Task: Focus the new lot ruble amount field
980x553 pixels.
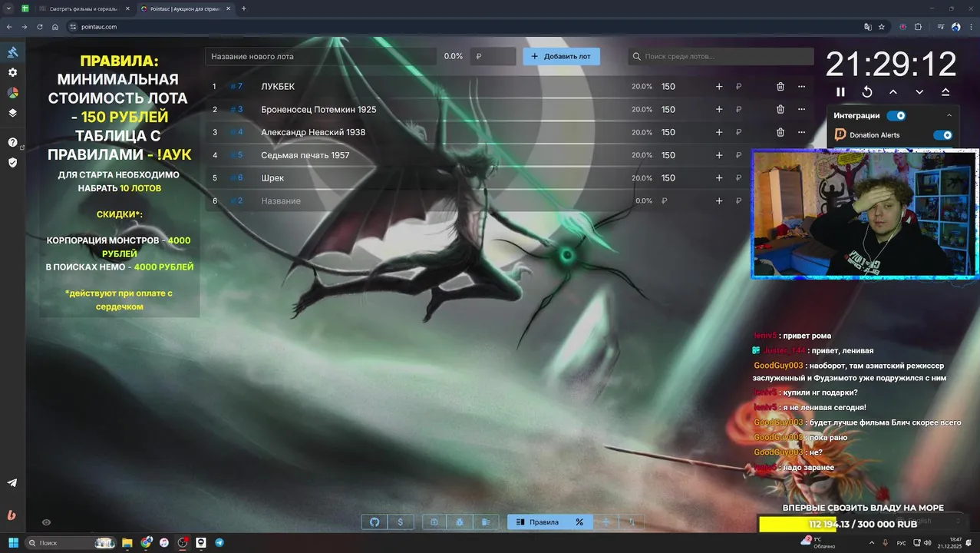Action: click(x=492, y=56)
